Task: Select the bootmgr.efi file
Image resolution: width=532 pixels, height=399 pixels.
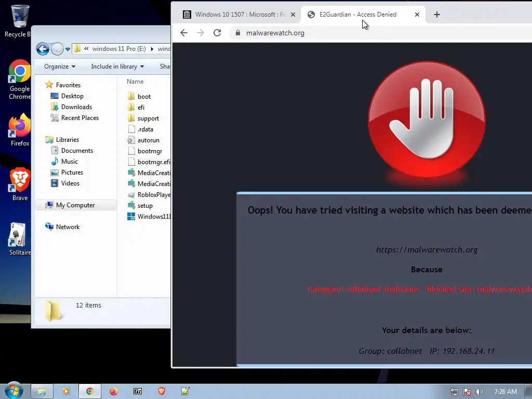Action: 149,162
